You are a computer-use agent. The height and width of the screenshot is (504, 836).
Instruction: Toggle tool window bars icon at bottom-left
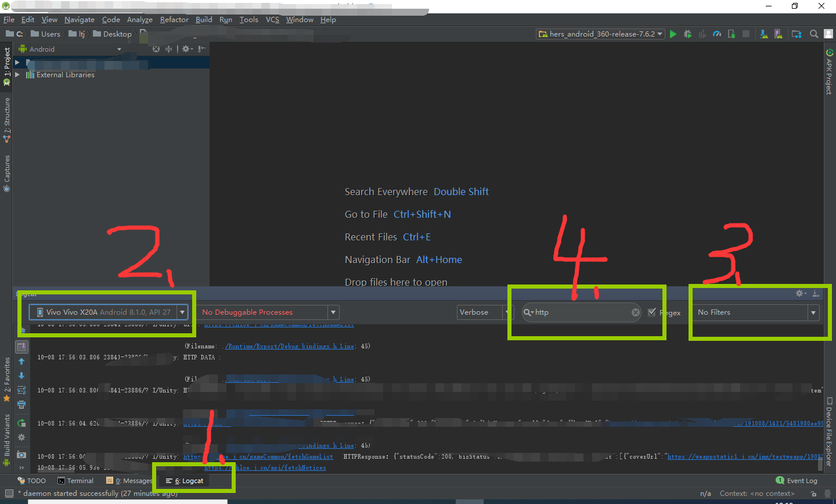tap(9, 494)
